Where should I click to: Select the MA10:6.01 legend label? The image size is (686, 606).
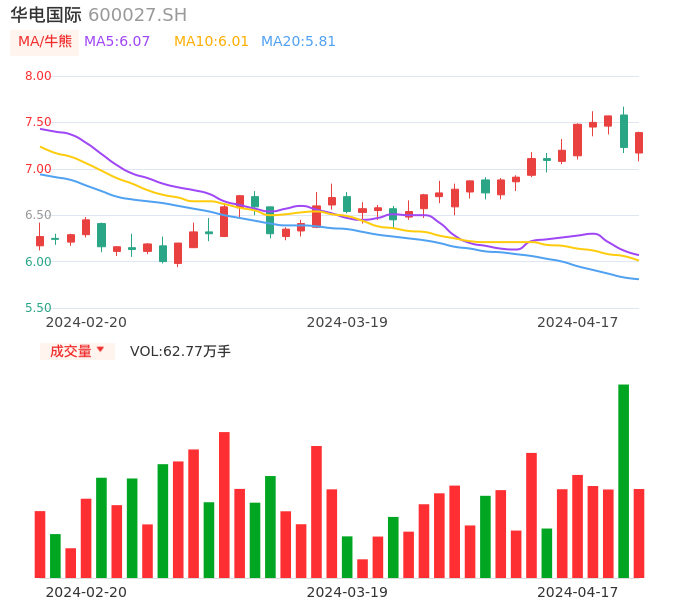point(211,42)
